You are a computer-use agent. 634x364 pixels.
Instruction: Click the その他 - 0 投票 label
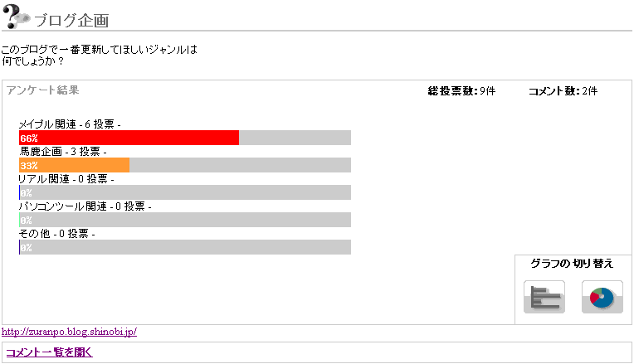coord(56,234)
